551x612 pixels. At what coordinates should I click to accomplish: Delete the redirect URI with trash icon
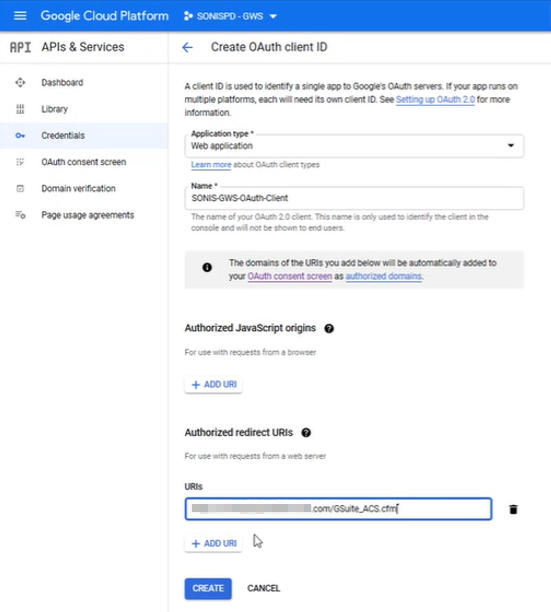point(513,509)
